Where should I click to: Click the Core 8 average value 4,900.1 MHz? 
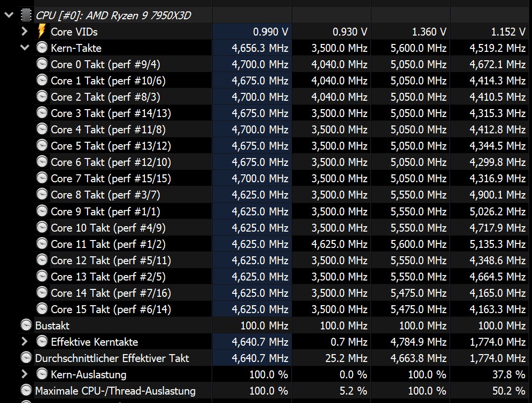(497, 195)
